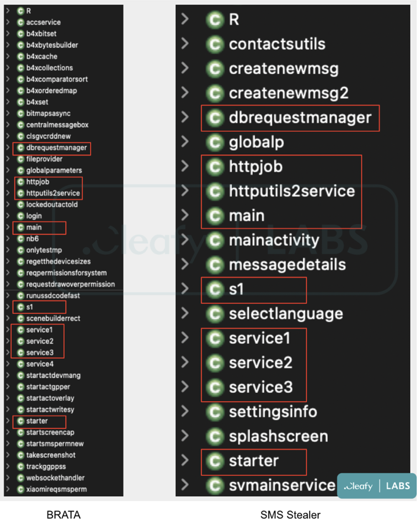
Task: Click the class icon next to xiaomireqsmsperm
Action: (x=21, y=490)
